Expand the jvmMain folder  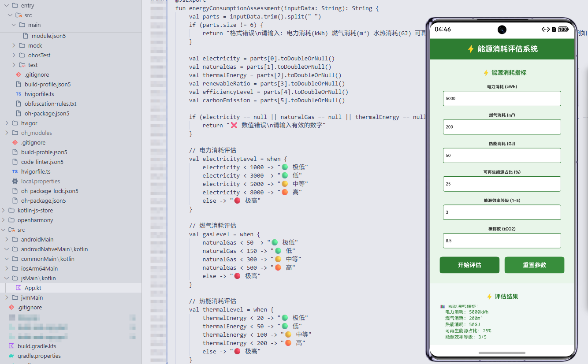pos(7,297)
